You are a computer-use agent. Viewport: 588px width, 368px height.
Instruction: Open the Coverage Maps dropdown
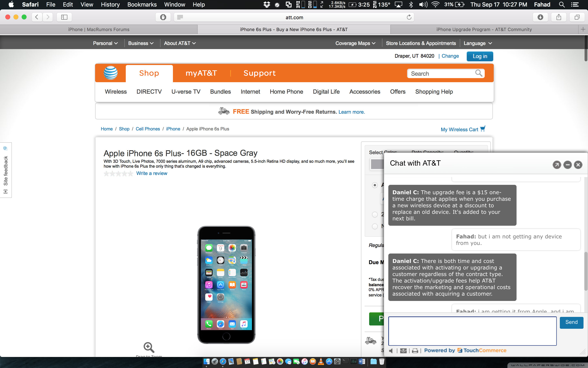click(355, 43)
